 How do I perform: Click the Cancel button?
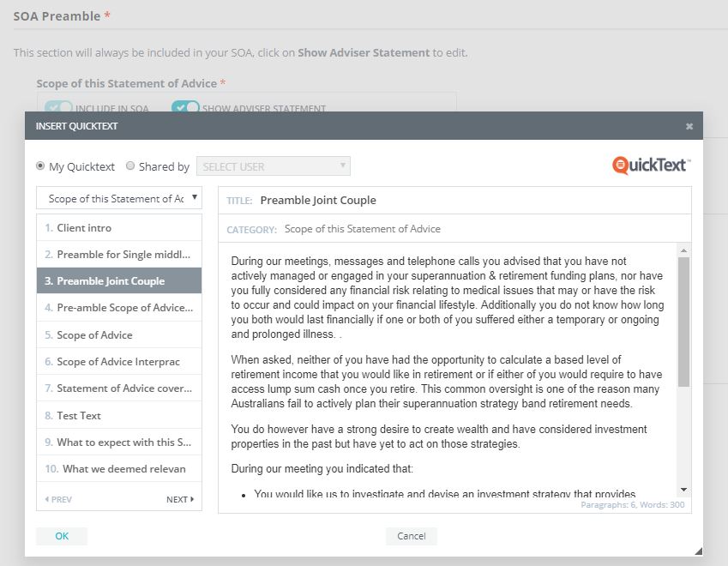click(x=411, y=536)
